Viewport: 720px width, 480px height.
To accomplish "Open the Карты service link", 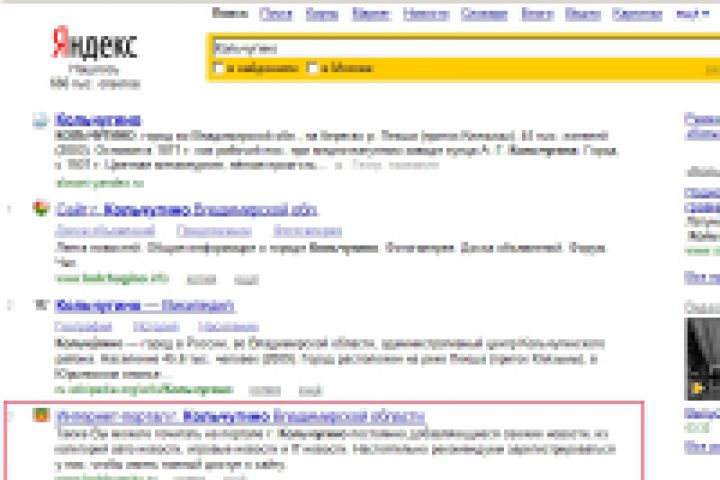I will pyautogui.click(x=322, y=14).
